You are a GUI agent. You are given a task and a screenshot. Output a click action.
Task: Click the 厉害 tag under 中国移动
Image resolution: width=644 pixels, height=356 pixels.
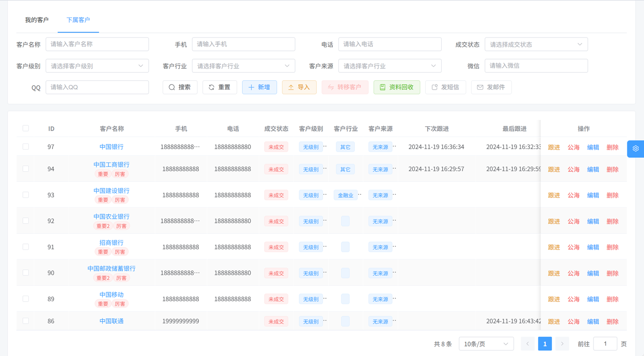coord(120,304)
